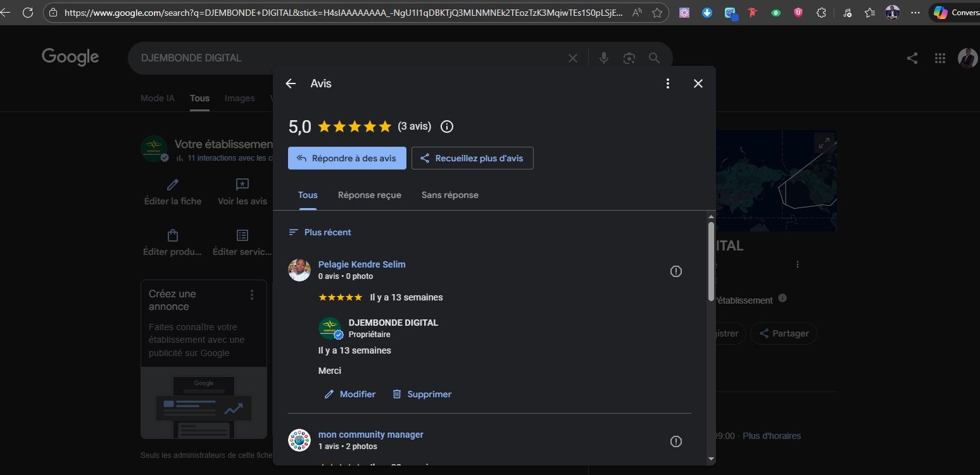Click Recueillez plus d'avis button
This screenshot has width=980, height=475.
point(472,158)
